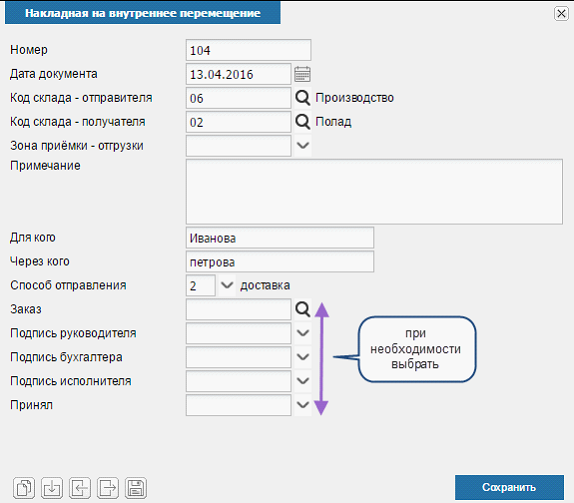The image size is (574, 503).
Task: Open the Подпись исполнителя dropdown
Action: pyautogui.click(x=303, y=381)
